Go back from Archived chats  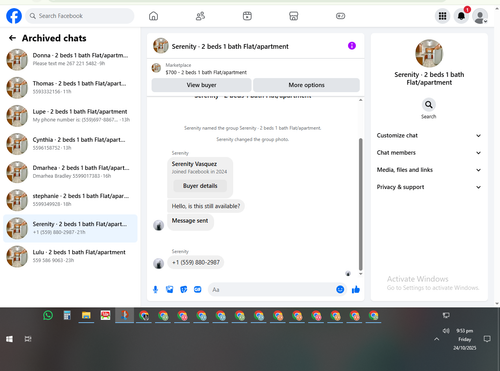[x=12, y=38]
